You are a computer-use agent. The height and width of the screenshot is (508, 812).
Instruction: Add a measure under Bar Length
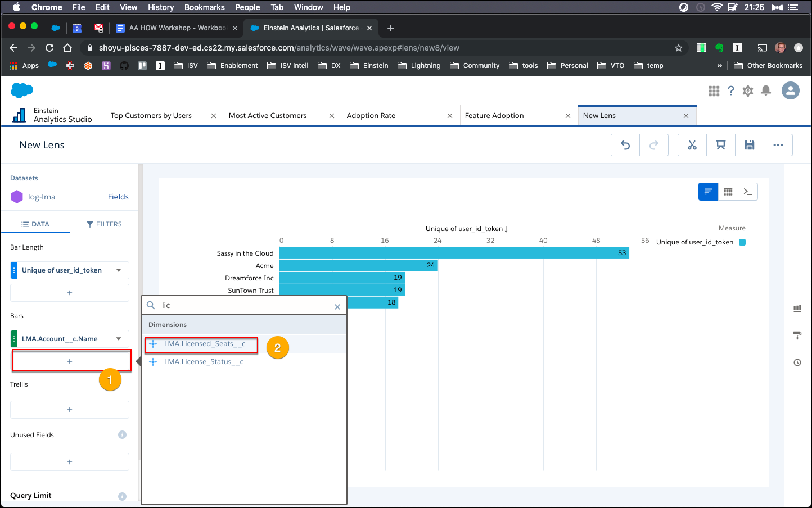pyautogui.click(x=70, y=293)
